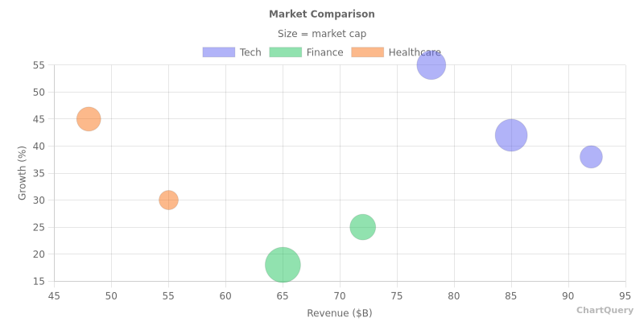This screenshot has height=322, width=644.
Task: Click the 15 tick on the growth axis
Action: pyautogui.click(x=39, y=281)
